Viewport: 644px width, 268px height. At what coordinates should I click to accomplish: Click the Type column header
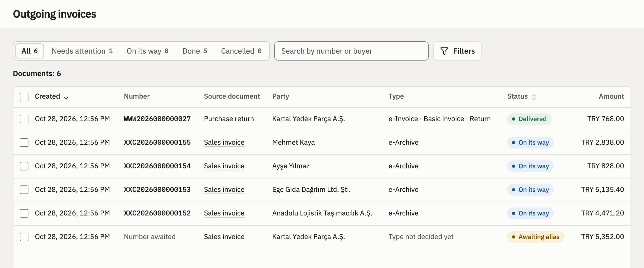click(x=396, y=96)
